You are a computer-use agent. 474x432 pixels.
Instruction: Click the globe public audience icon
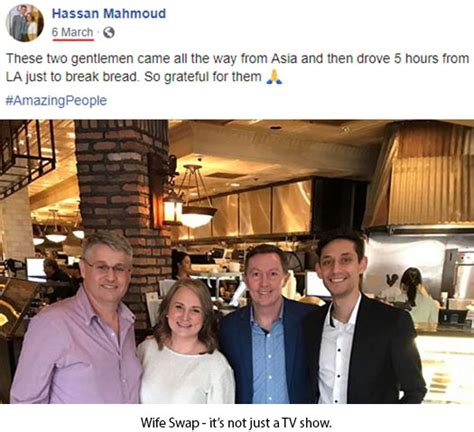click(109, 33)
